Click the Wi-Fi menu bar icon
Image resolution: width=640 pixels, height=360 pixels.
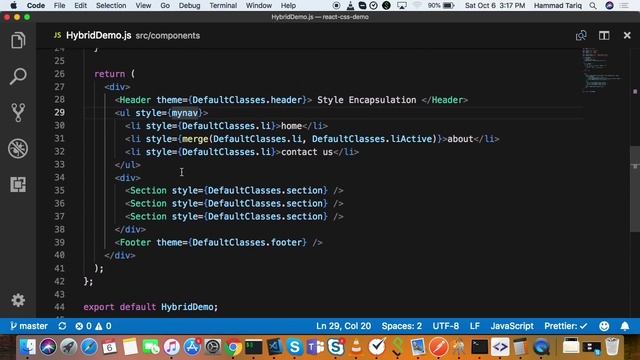coord(417,5)
